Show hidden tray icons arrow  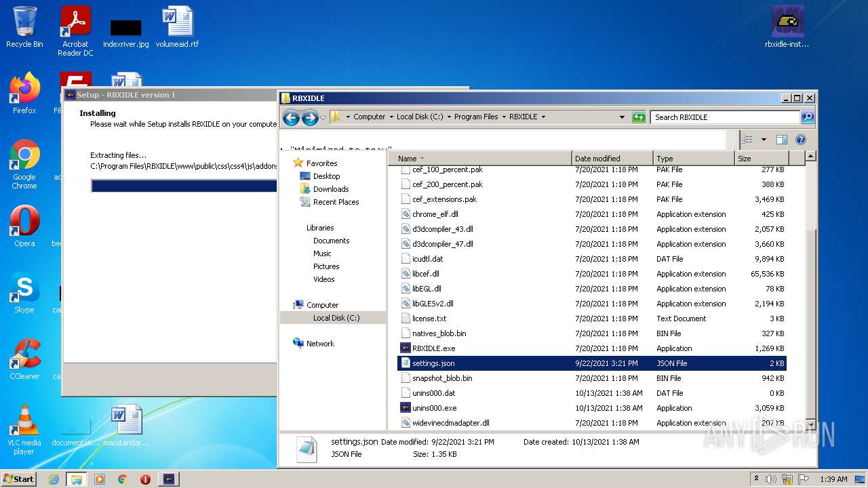(756, 479)
